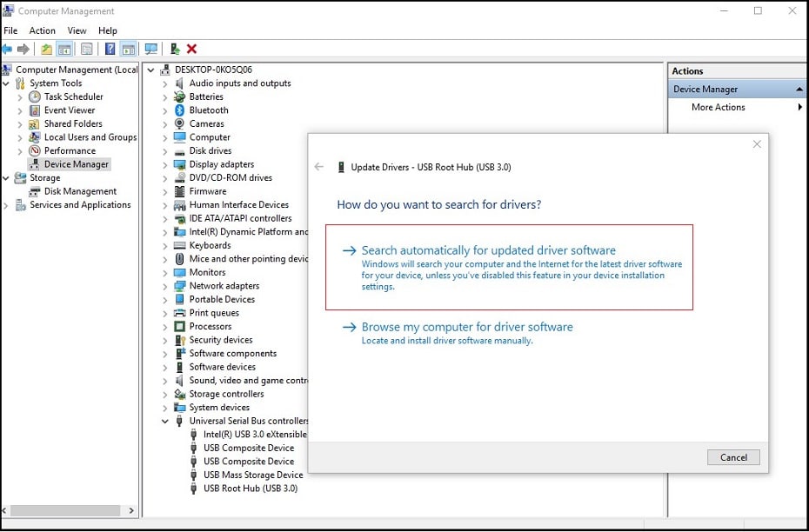Click the Processors chip icon

179,326
